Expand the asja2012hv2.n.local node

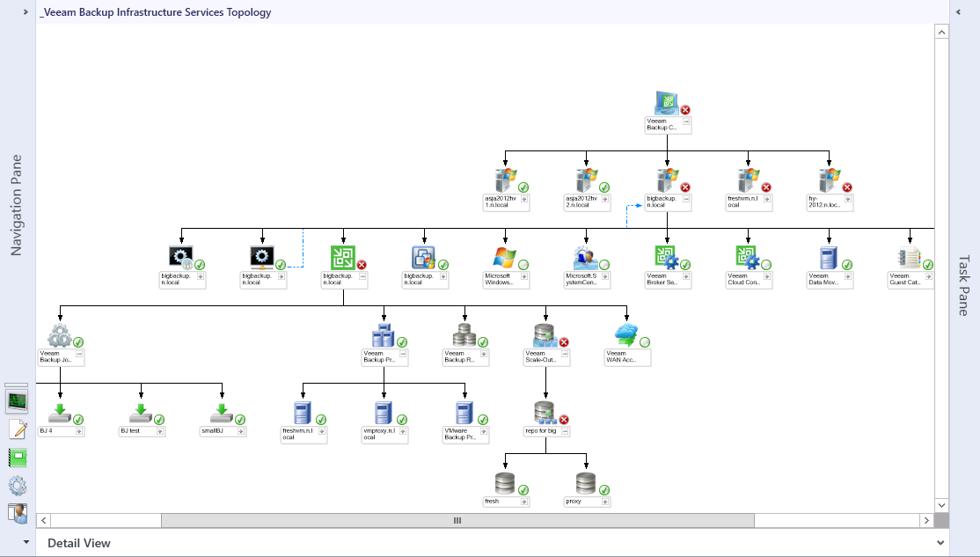pyautogui.click(x=604, y=199)
